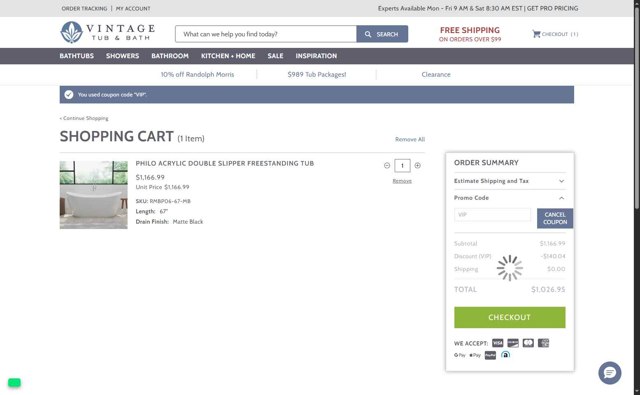This screenshot has height=395, width=640.
Task: Focus the search input field
Action: [266, 34]
